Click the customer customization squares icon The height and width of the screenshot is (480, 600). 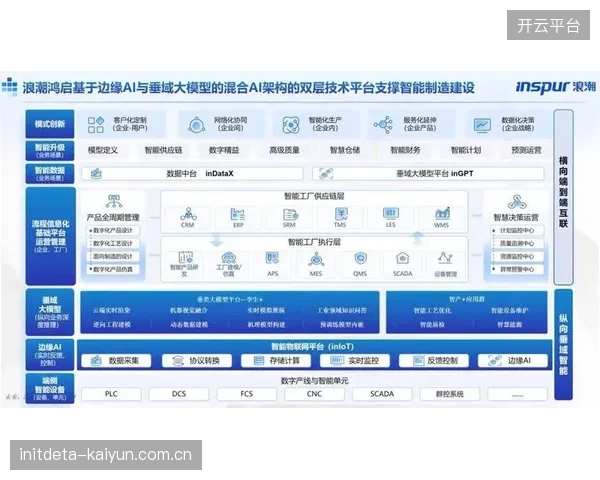click(96, 124)
